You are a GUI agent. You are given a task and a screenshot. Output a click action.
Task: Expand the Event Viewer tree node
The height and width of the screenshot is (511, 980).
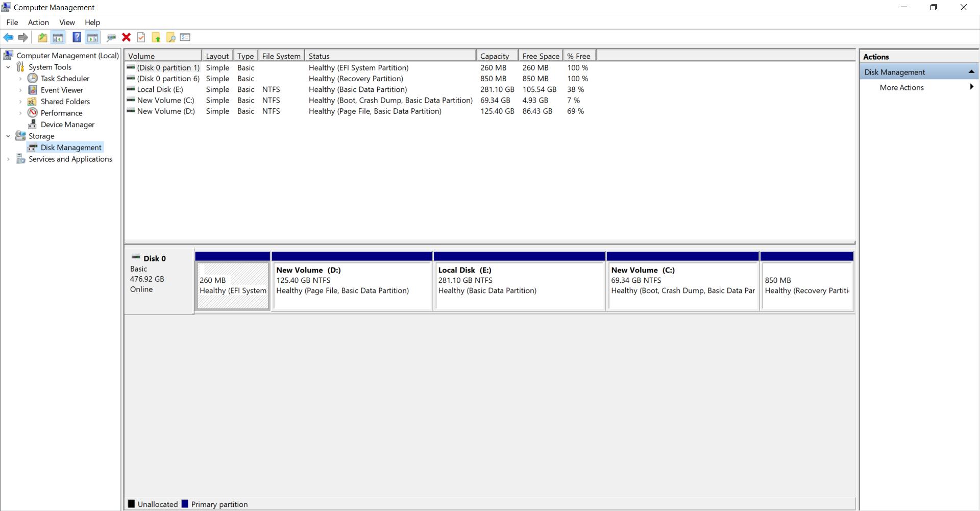point(20,90)
